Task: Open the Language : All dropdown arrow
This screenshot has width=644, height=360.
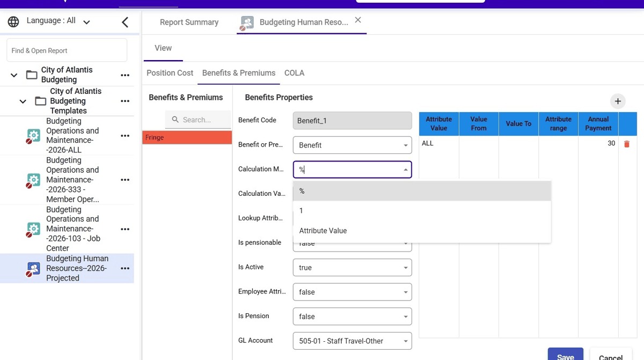Action: click(86, 22)
